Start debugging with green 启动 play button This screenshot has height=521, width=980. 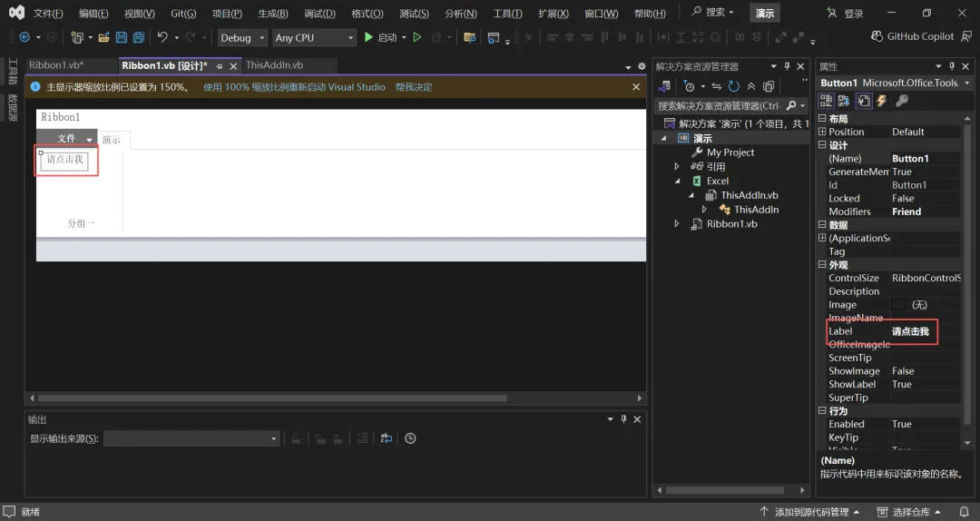tap(380, 37)
